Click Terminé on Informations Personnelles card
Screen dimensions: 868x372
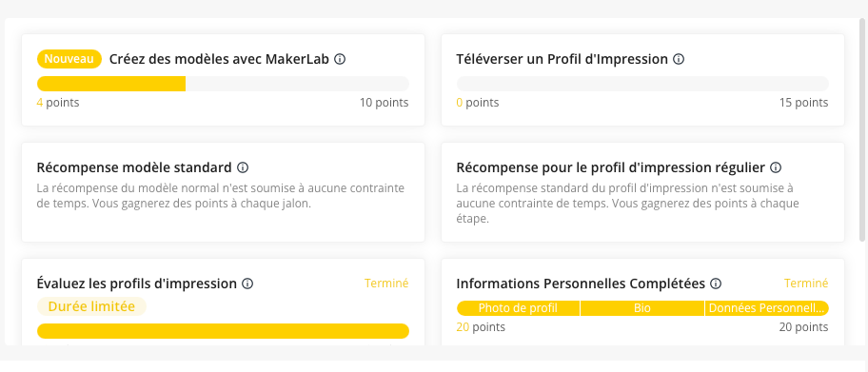pyautogui.click(x=806, y=284)
